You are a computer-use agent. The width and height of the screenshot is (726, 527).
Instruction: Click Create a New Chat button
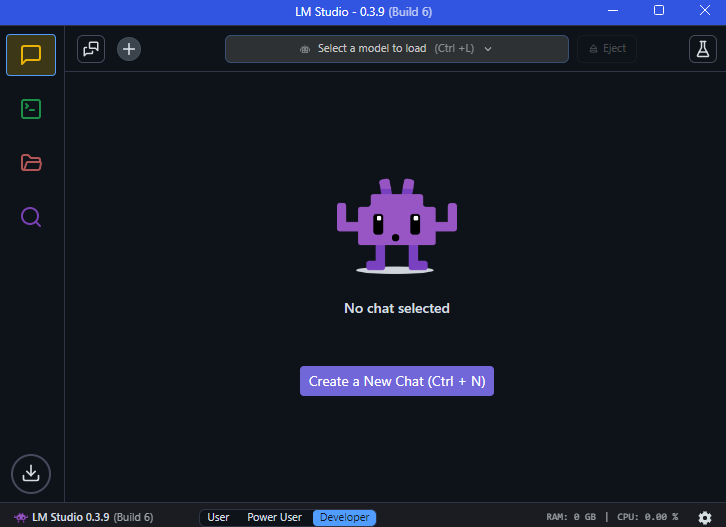click(397, 381)
